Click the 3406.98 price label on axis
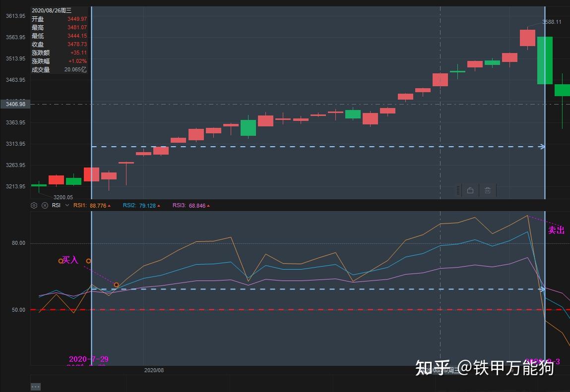 pos(17,104)
